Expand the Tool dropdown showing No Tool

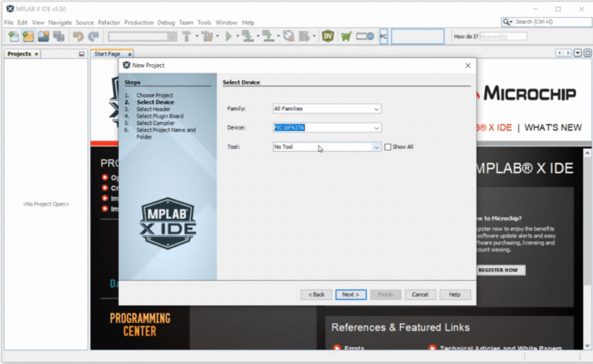(376, 147)
